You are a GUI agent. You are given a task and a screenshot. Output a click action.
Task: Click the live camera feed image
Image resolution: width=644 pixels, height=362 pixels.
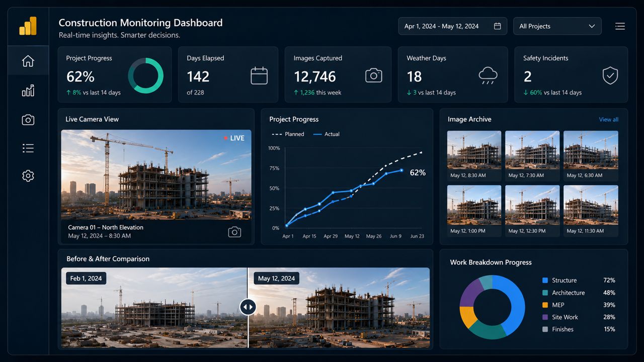(x=156, y=174)
